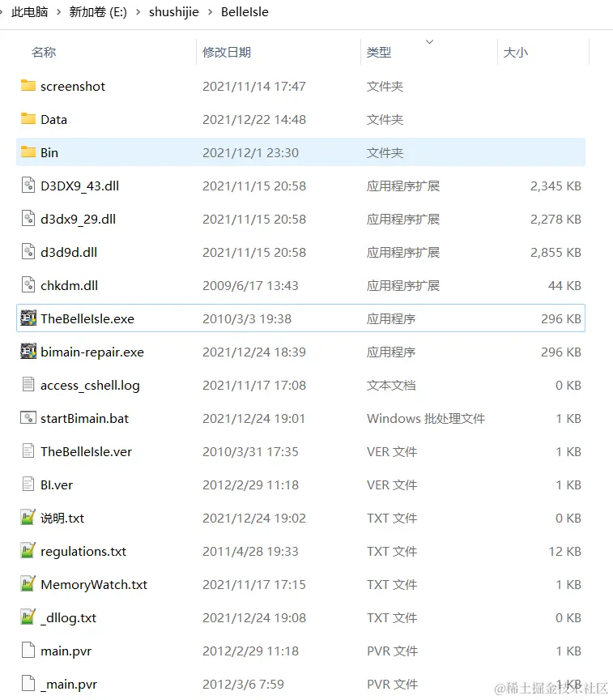Image resolution: width=613 pixels, height=700 pixels.
Task: Select the file name main.pvr
Action: (x=66, y=651)
